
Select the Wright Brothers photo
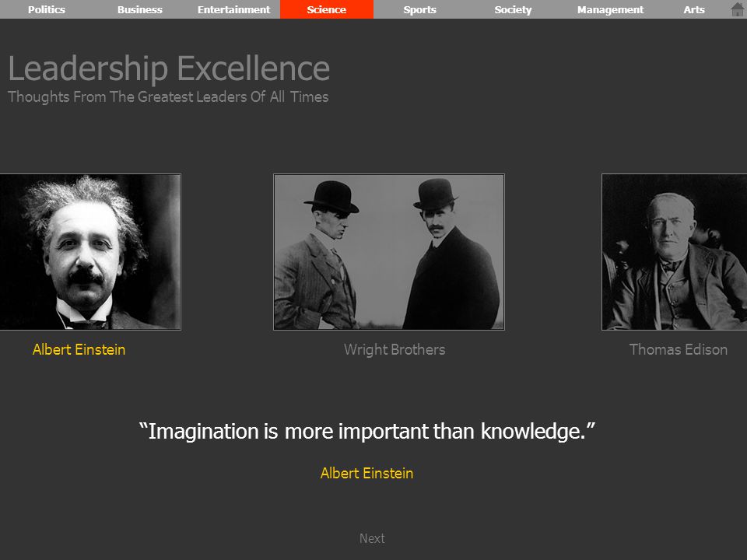[389, 252]
